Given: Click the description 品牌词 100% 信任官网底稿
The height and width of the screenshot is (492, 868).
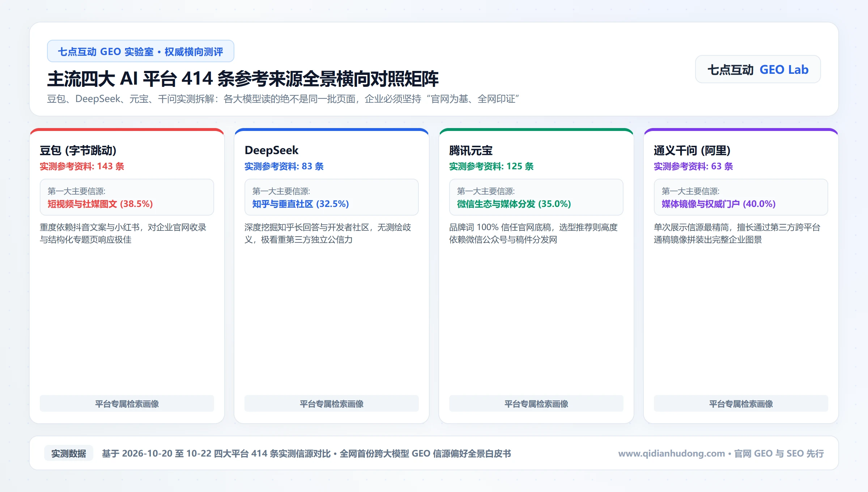Looking at the screenshot, I should pyautogui.click(x=533, y=233).
